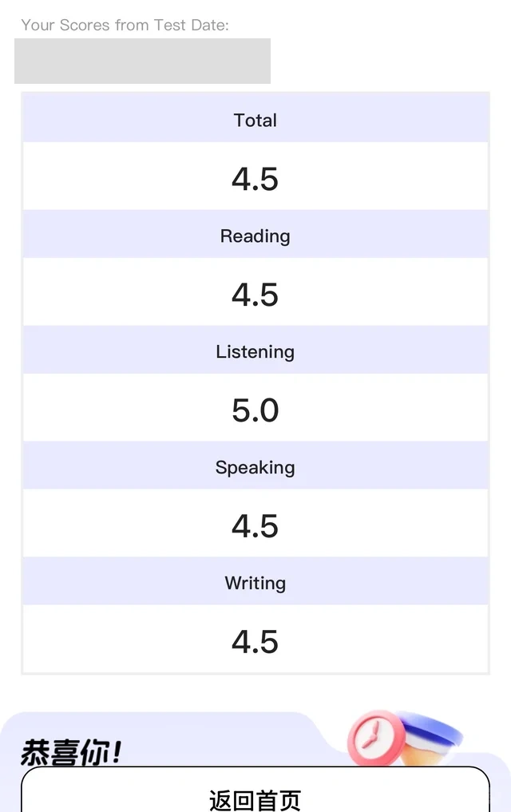Click the Writing score 4.5
The height and width of the screenshot is (812, 511).
tap(255, 642)
